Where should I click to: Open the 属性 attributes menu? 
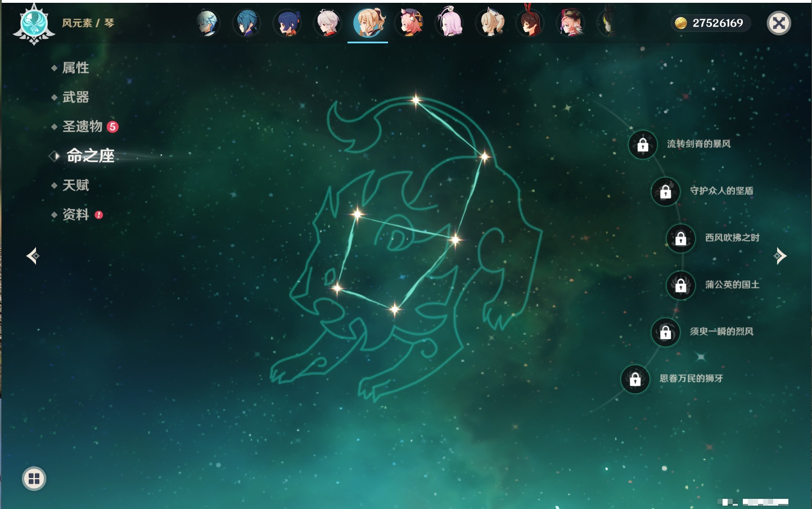(x=75, y=68)
